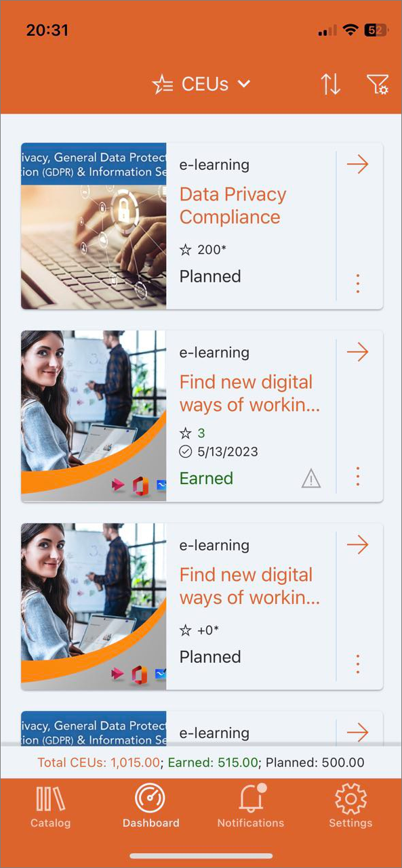The height and width of the screenshot is (868, 402).
Task: Expand the CEUs view dropdown
Action: click(x=201, y=84)
